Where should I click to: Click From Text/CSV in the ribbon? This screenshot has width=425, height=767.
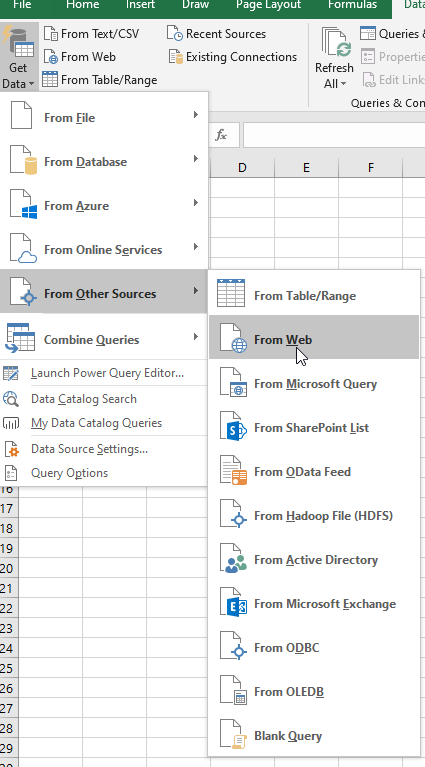point(91,34)
